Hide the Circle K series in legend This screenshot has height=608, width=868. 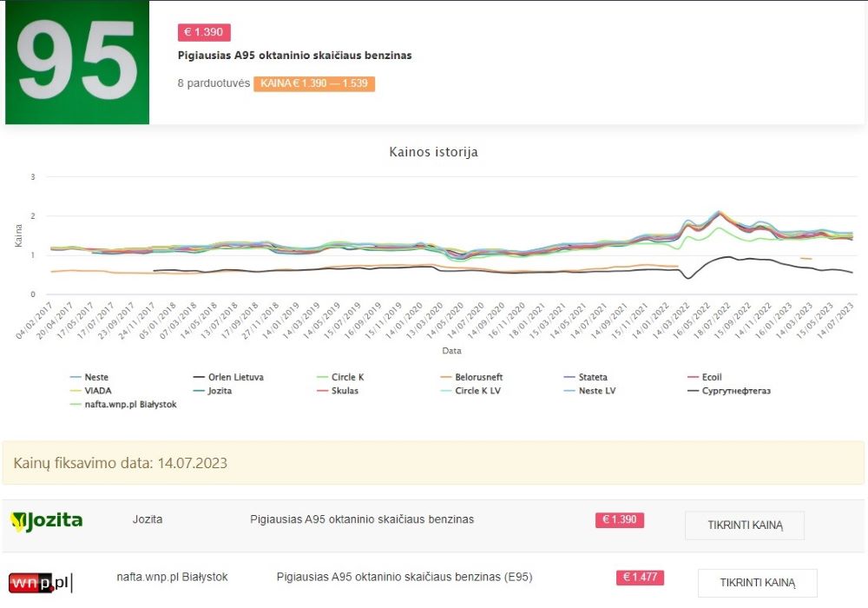click(340, 377)
